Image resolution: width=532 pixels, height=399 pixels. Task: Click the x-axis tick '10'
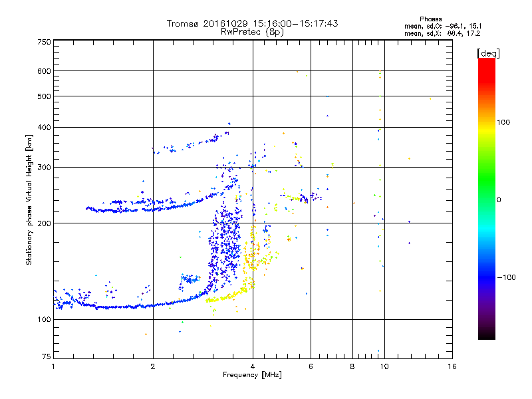click(x=384, y=366)
